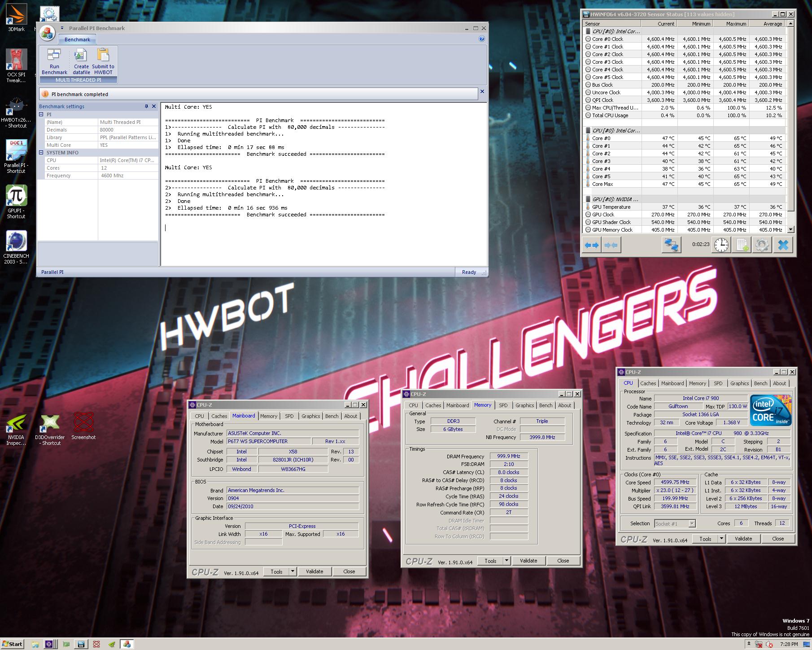812x650 pixels.
Task: Collapse the SYSTEM INFO settings group
Action: (41, 153)
